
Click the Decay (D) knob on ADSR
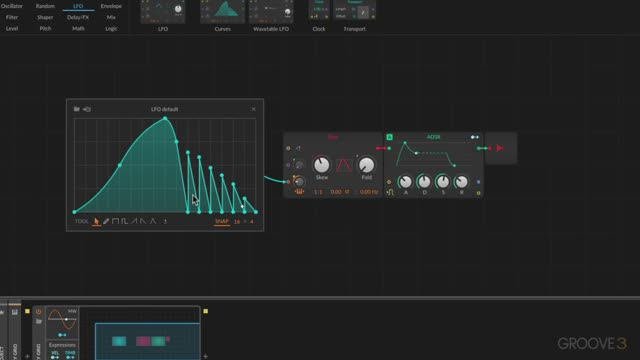(424, 182)
